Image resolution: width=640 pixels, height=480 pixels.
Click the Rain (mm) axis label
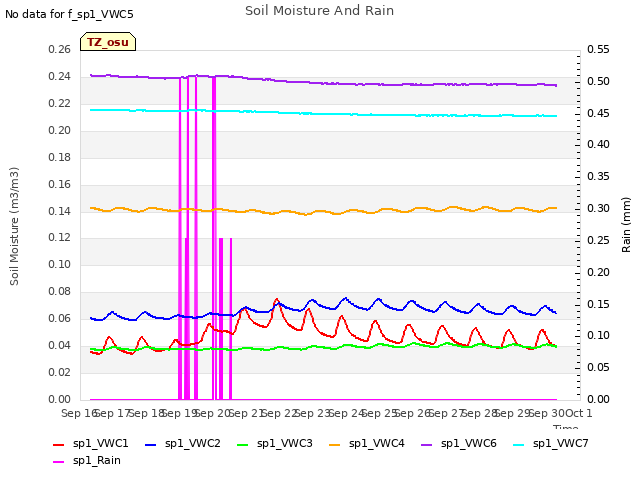pos(626,225)
